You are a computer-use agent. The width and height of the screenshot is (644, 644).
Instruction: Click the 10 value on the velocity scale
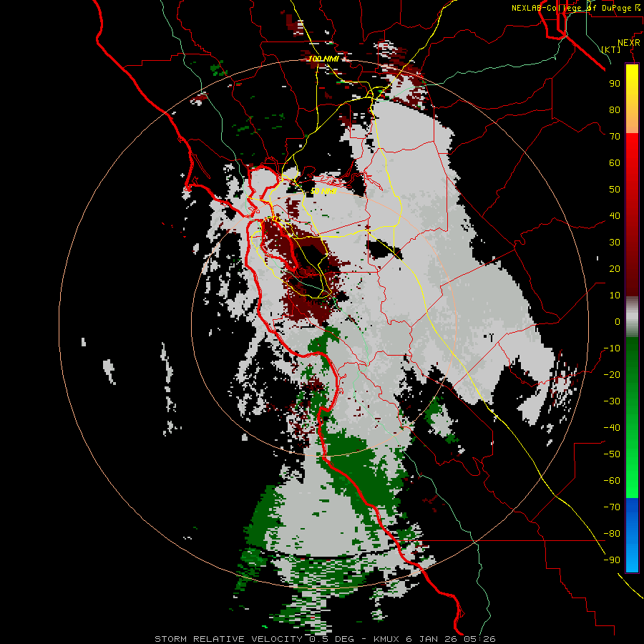(615, 296)
